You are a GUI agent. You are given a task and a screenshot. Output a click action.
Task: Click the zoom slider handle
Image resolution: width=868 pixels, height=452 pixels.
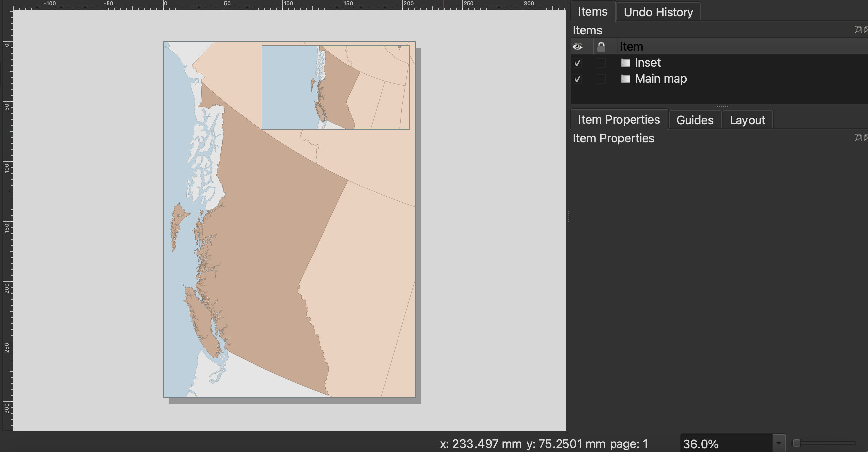[796, 443]
